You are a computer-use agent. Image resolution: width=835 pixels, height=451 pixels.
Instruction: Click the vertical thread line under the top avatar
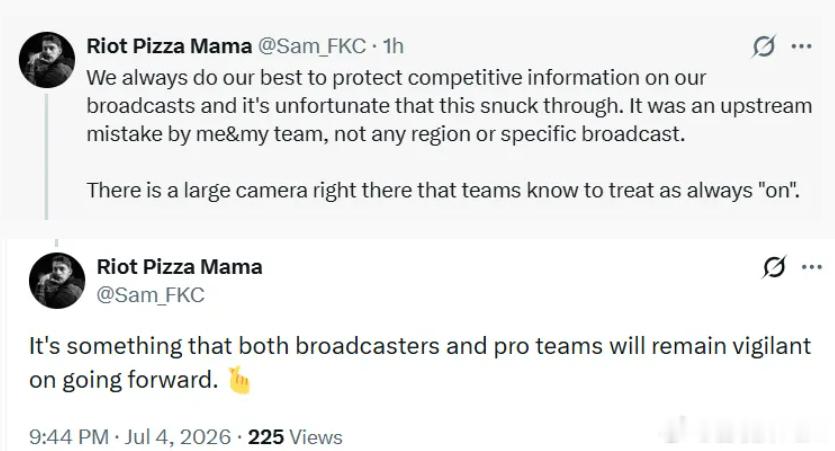pos(46,157)
